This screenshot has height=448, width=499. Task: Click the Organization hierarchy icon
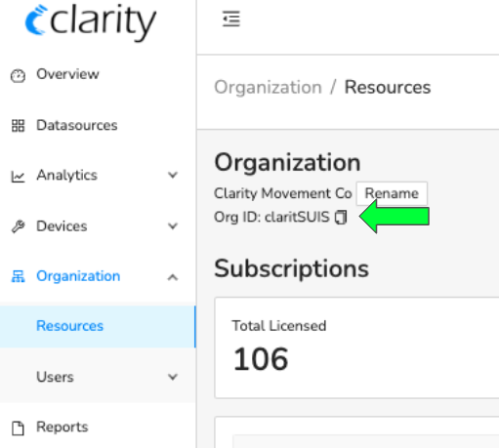point(18,276)
